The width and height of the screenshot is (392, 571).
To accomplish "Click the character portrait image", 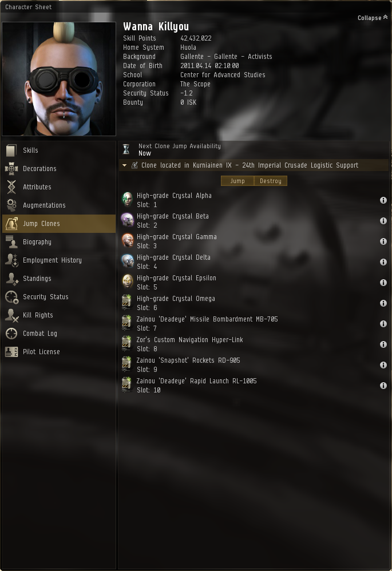I will pyautogui.click(x=59, y=79).
